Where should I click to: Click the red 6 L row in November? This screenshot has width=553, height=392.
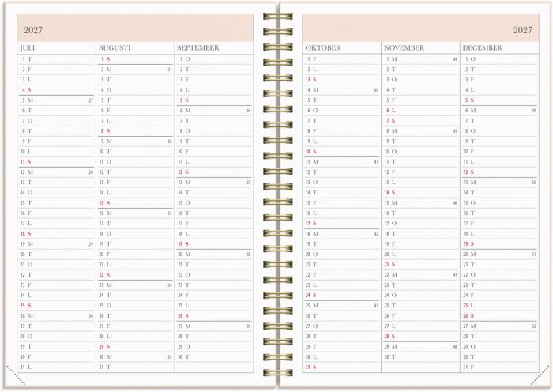click(390, 110)
